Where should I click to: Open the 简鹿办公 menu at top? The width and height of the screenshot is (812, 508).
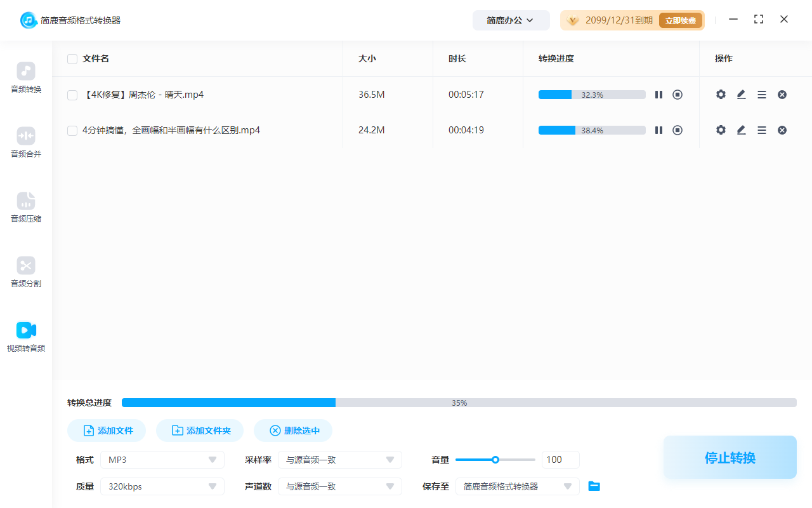511,20
